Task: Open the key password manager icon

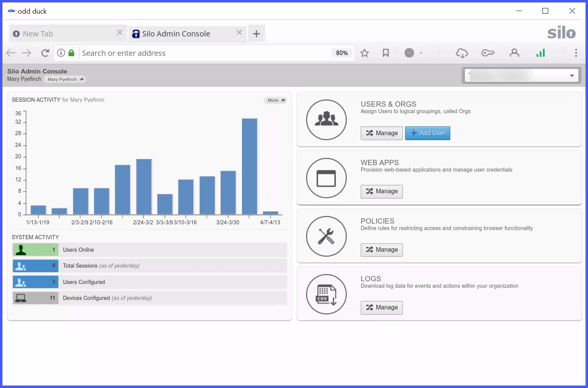Action: pyautogui.click(x=488, y=53)
